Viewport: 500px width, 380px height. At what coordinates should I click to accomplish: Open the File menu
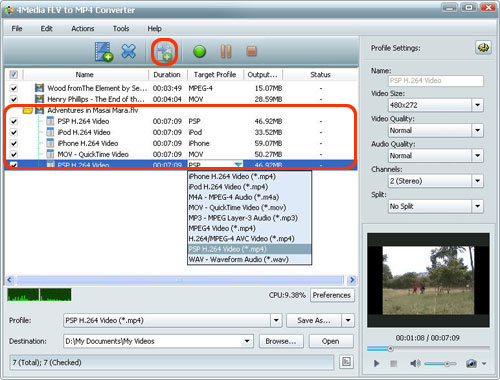17,29
